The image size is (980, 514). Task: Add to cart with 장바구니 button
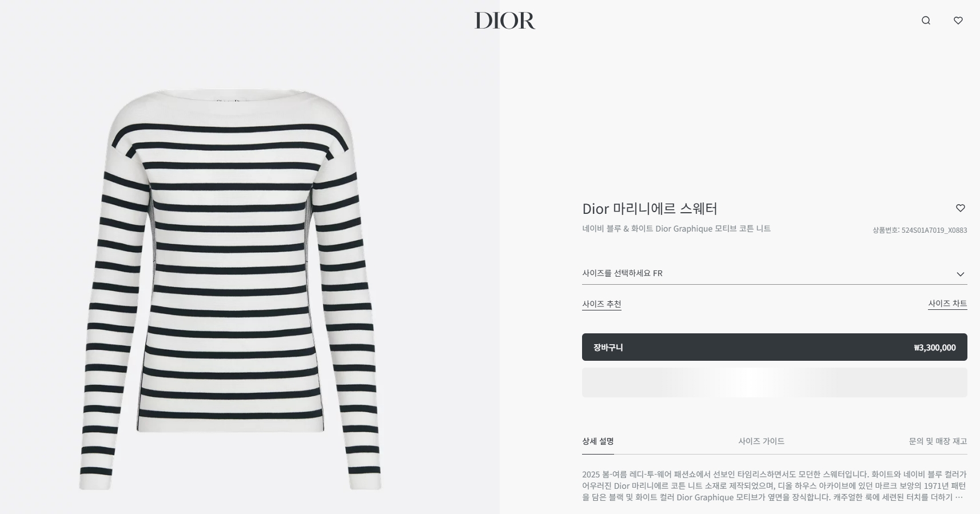tap(775, 347)
